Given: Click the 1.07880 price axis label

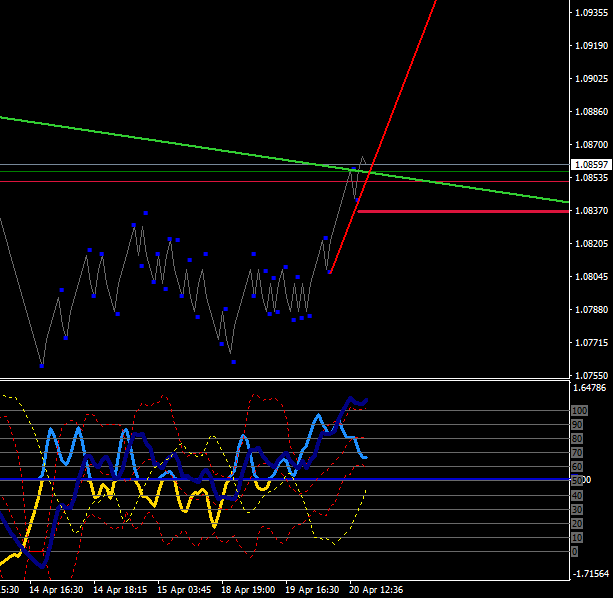Looking at the screenshot, I should click(591, 310).
